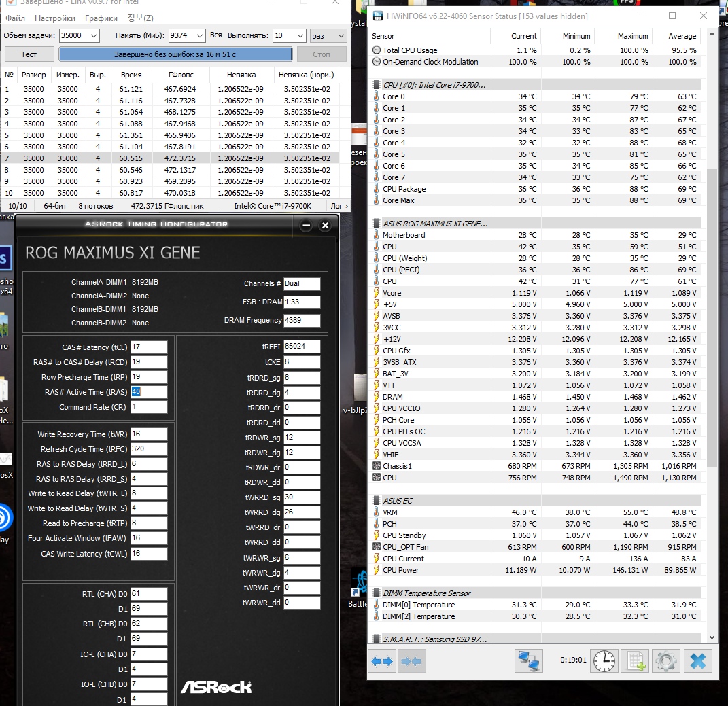Click the Command Rate (CR) field
Image resolution: width=728 pixels, height=706 pixels.
coord(149,406)
